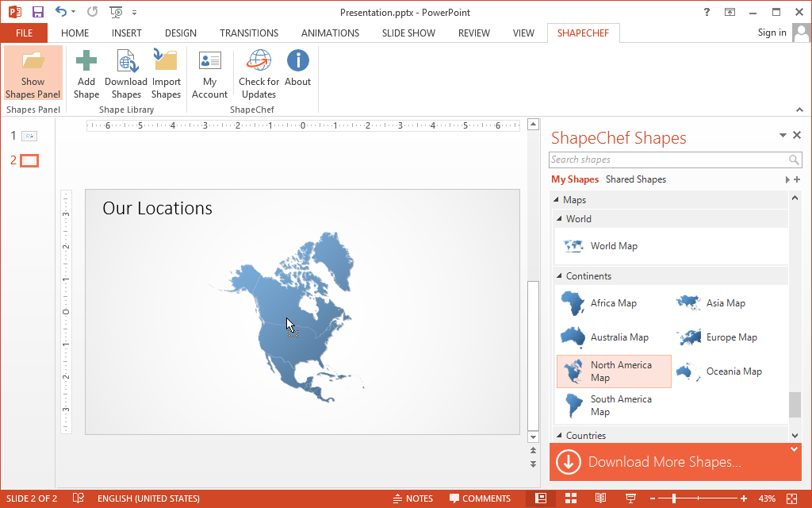The width and height of the screenshot is (812, 508).
Task: Switch to My Shapes tab
Action: pyautogui.click(x=575, y=179)
